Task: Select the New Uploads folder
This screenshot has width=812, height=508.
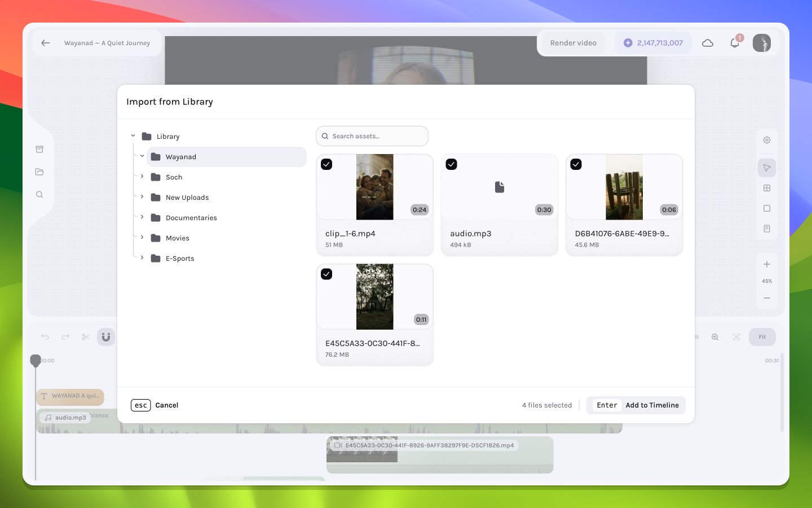Action: click(226, 198)
